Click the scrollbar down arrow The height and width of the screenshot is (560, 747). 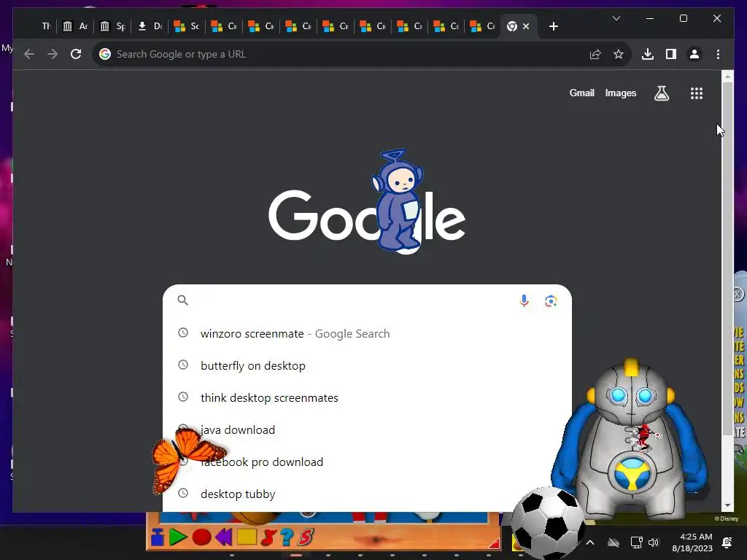point(727,505)
